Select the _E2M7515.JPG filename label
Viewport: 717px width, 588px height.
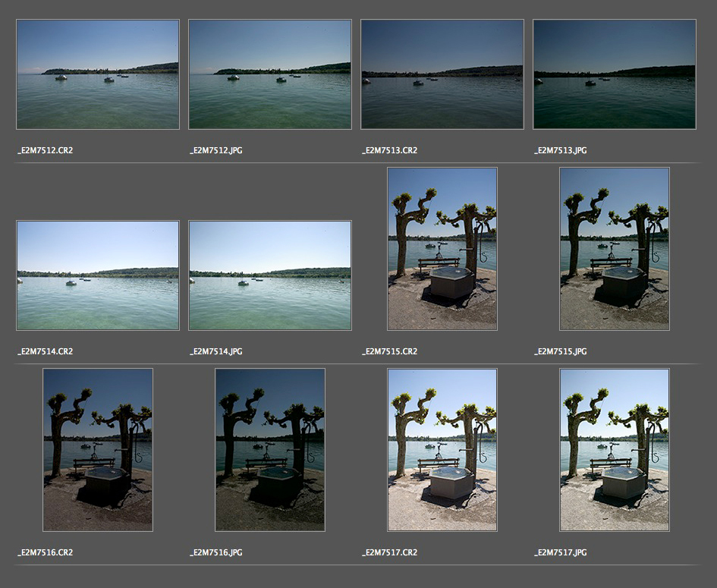(x=561, y=352)
